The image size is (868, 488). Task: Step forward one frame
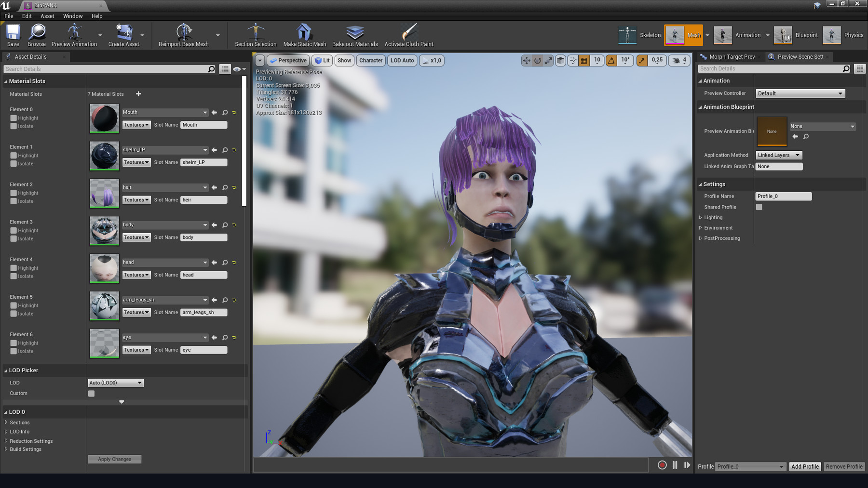687,465
